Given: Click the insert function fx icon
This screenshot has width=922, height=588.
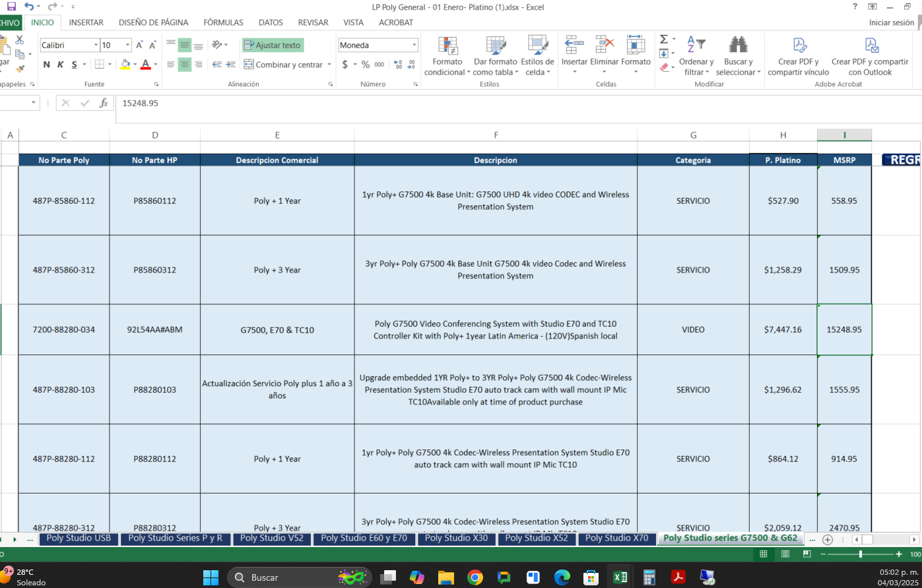Looking at the screenshot, I should (104, 103).
